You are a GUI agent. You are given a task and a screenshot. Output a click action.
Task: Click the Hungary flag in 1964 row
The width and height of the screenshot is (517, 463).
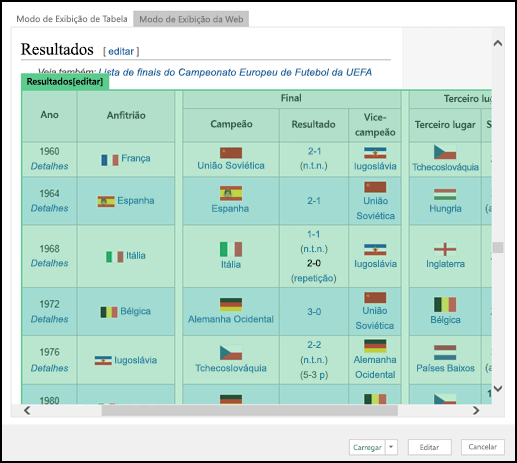pyautogui.click(x=445, y=195)
